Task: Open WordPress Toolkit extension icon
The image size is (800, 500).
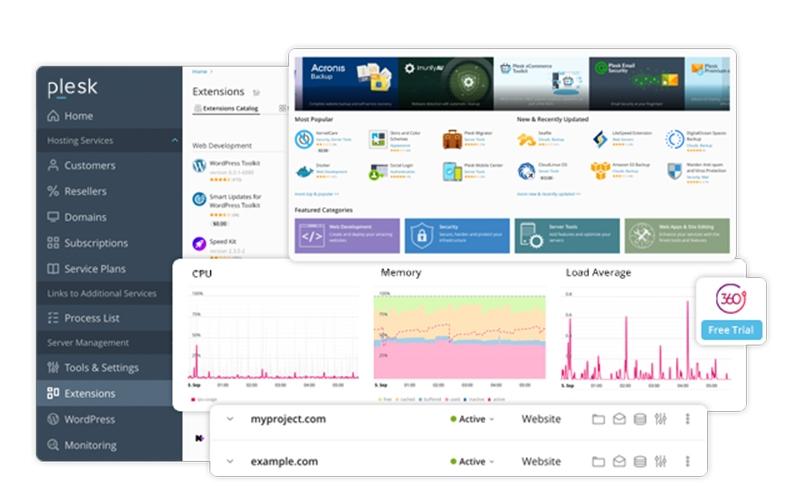Action: 199,165
